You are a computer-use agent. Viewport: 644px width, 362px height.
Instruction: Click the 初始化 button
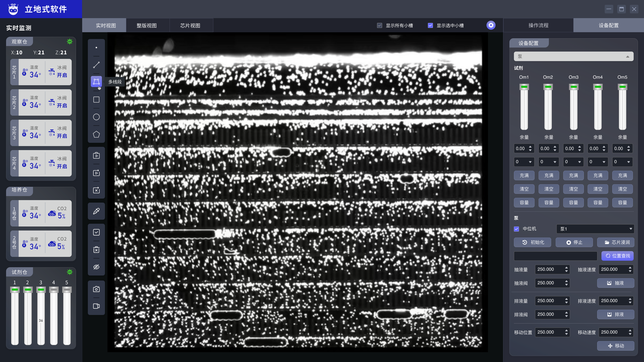[x=533, y=242]
